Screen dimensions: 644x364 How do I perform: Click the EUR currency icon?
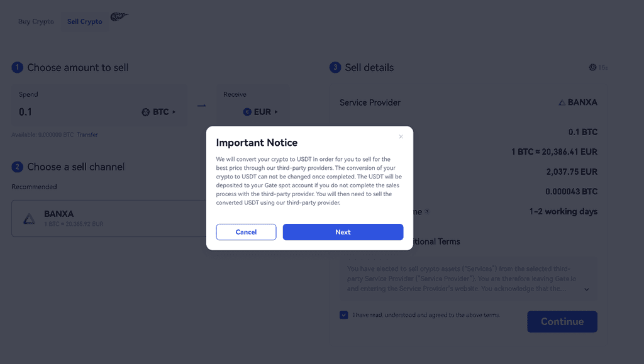tap(247, 112)
